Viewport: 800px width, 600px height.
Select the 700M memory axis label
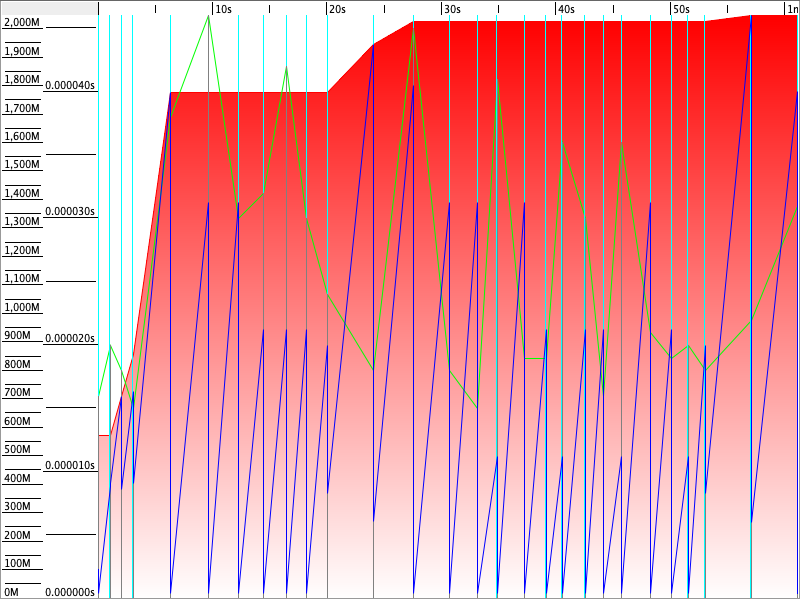pos(18,393)
